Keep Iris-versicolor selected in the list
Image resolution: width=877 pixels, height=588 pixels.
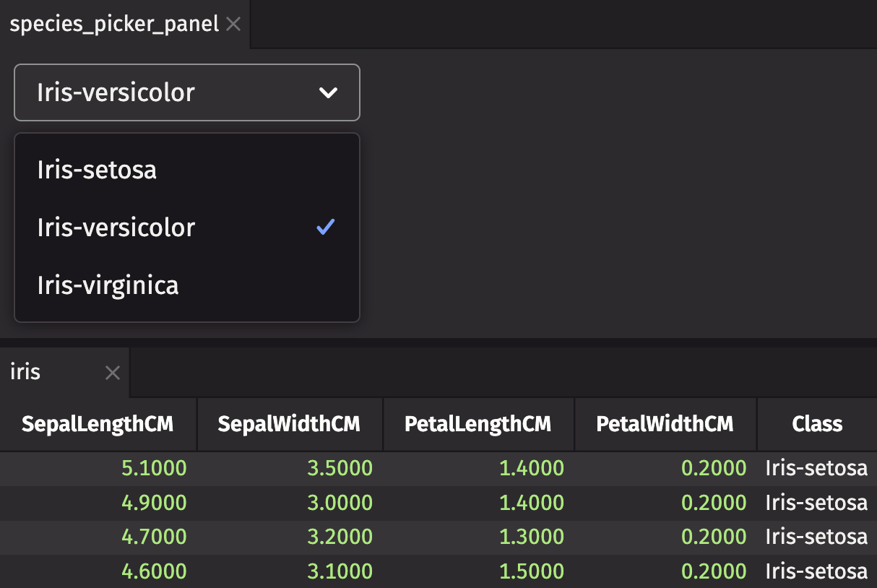point(116,227)
